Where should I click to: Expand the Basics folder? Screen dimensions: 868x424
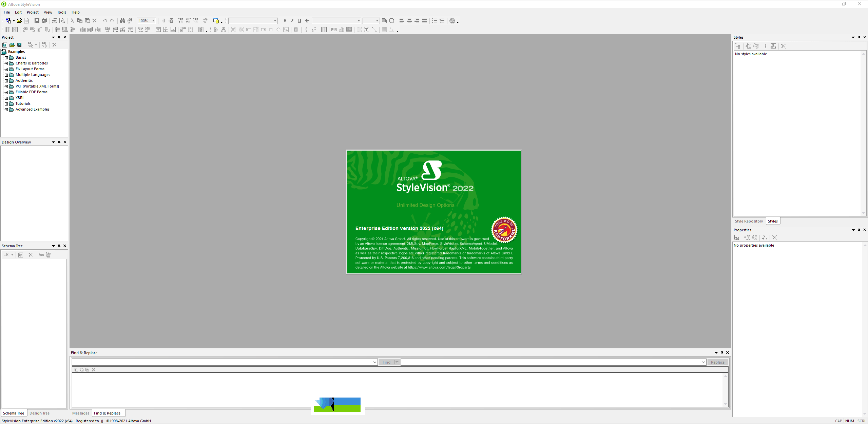(6, 58)
